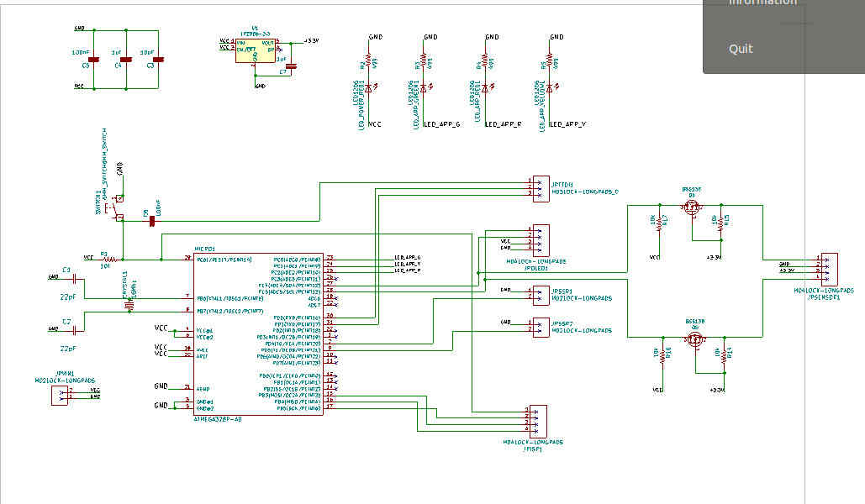Click the VCC label under resistor R17

coord(655,258)
